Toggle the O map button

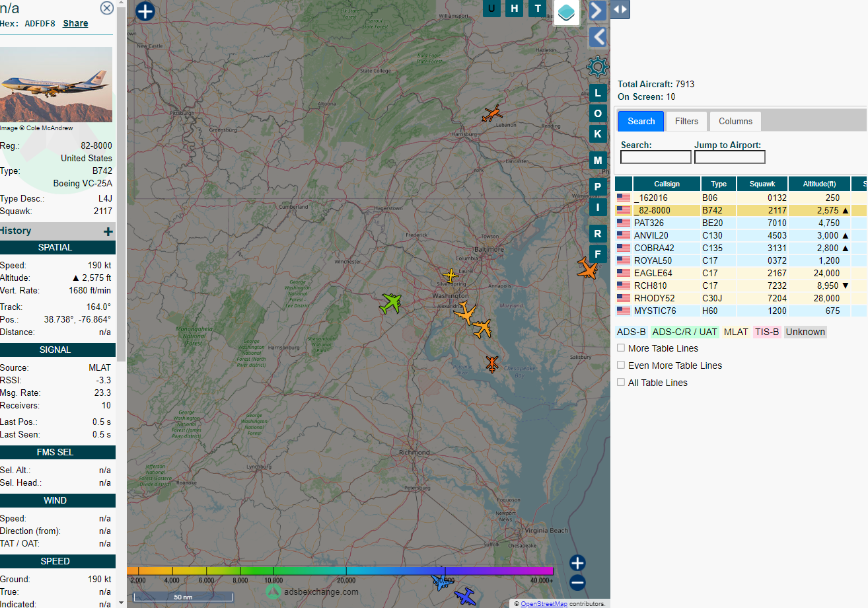pyautogui.click(x=598, y=114)
